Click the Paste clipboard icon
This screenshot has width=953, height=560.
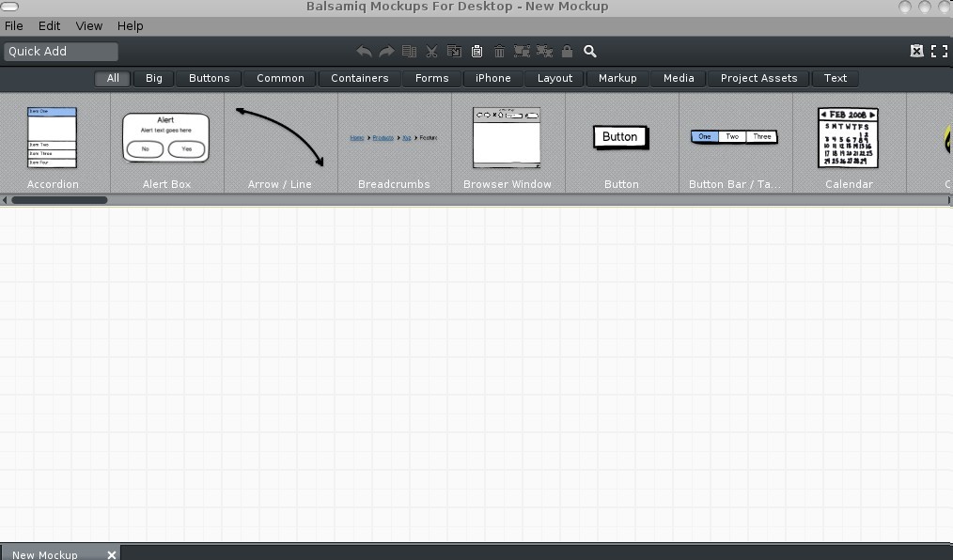(476, 52)
